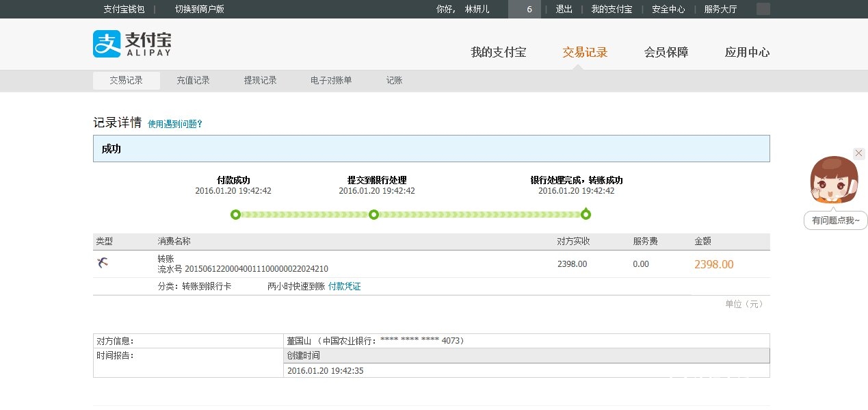The width and height of the screenshot is (868, 410).
Task: Click the 提交到银行处理 progress node
Action: [373, 215]
